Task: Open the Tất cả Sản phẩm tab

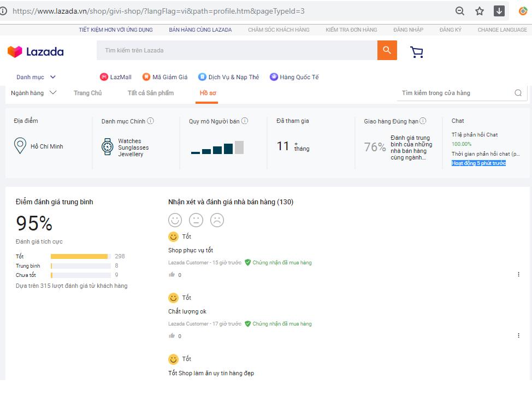Action: pyautogui.click(x=151, y=93)
